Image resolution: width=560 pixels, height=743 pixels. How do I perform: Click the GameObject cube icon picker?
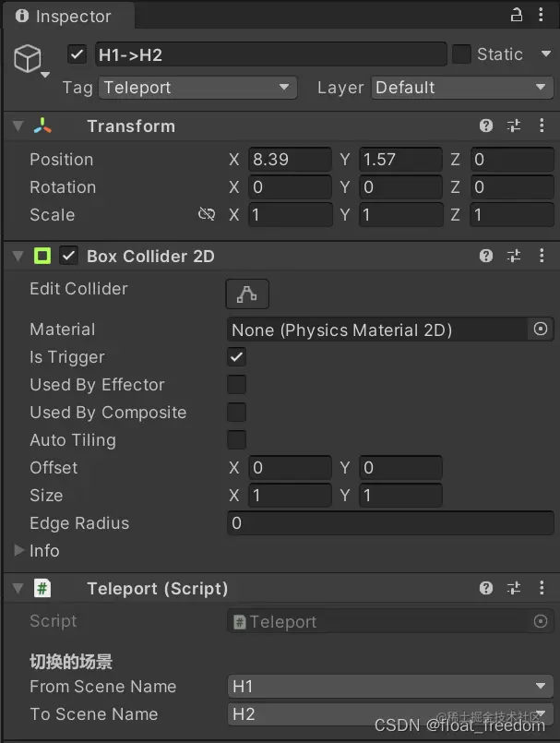pyautogui.click(x=29, y=59)
